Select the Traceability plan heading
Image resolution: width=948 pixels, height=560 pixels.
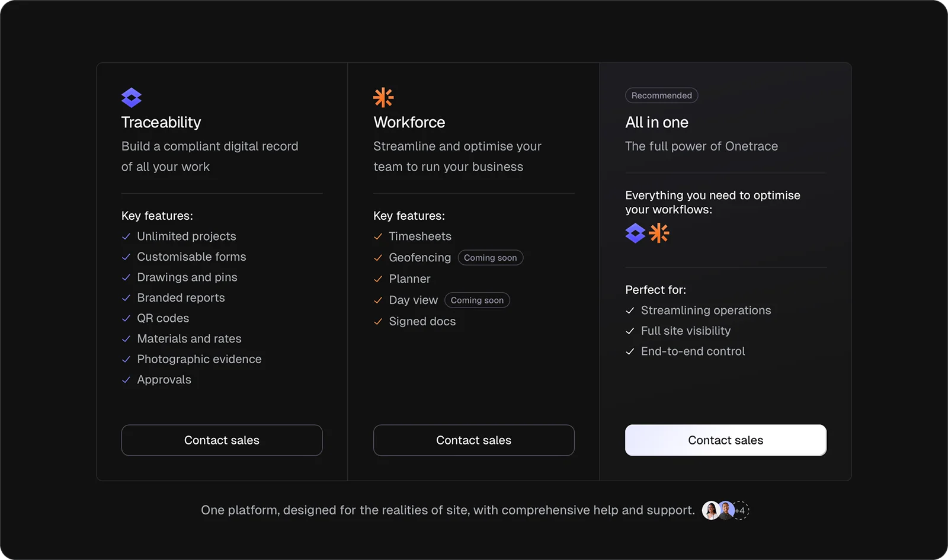point(161,123)
